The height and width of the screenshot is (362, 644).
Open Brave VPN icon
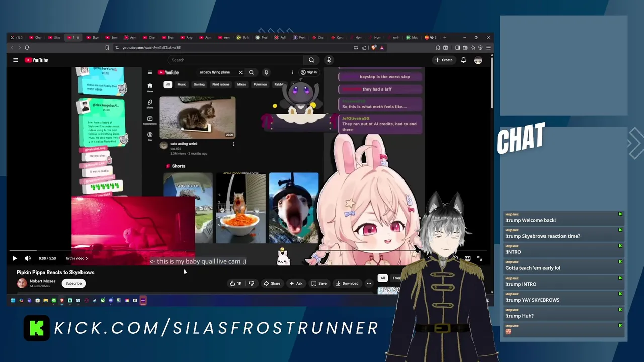[480, 48]
